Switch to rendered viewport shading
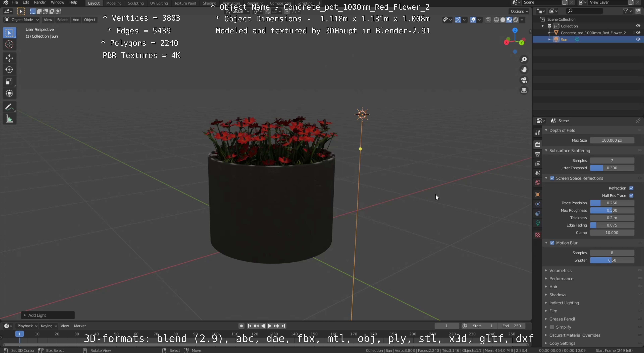This screenshot has height=353, width=644. click(x=515, y=20)
